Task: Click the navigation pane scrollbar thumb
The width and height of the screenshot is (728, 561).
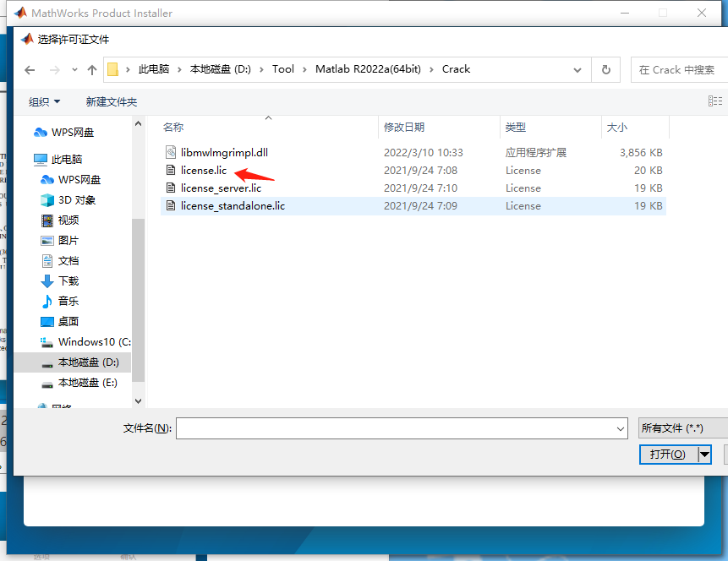Action: 138,300
